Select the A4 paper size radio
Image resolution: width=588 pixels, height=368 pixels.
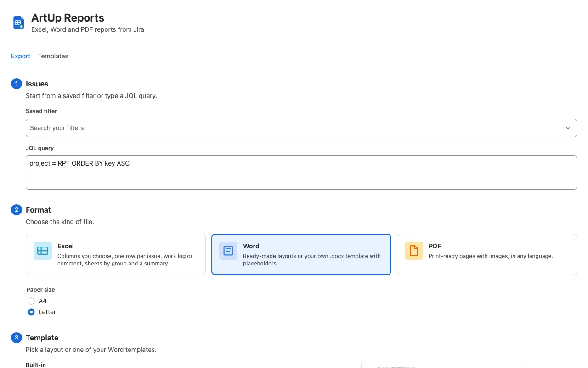[x=31, y=301]
